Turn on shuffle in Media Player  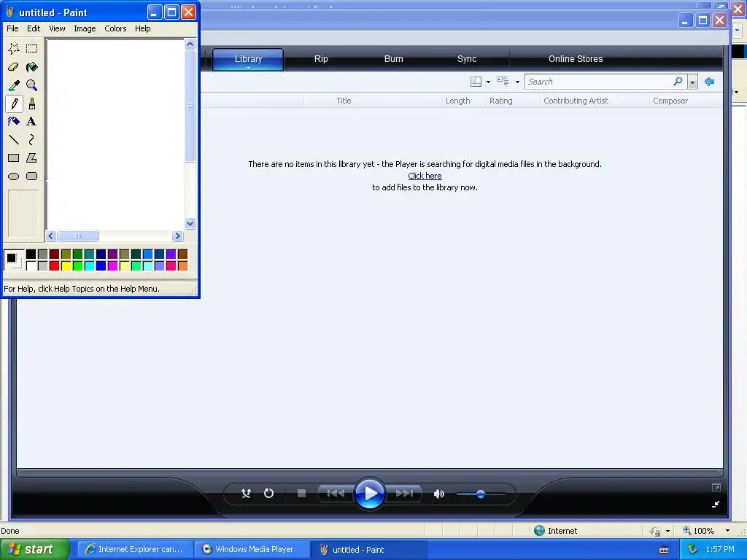(246, 494)
